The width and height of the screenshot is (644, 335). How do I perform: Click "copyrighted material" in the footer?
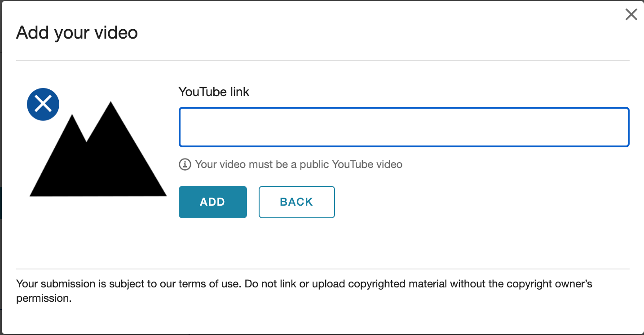[x=397, y=284]
